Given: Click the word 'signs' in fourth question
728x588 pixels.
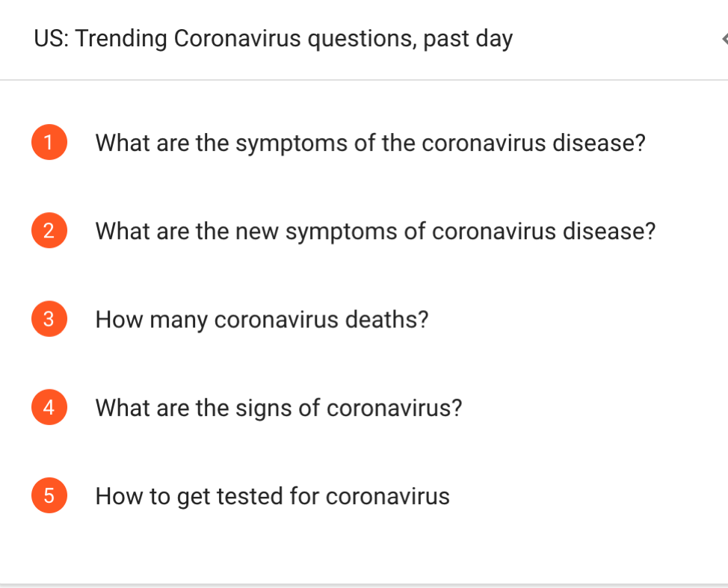Looking at the screenshot, I should (x=263, y=409).
